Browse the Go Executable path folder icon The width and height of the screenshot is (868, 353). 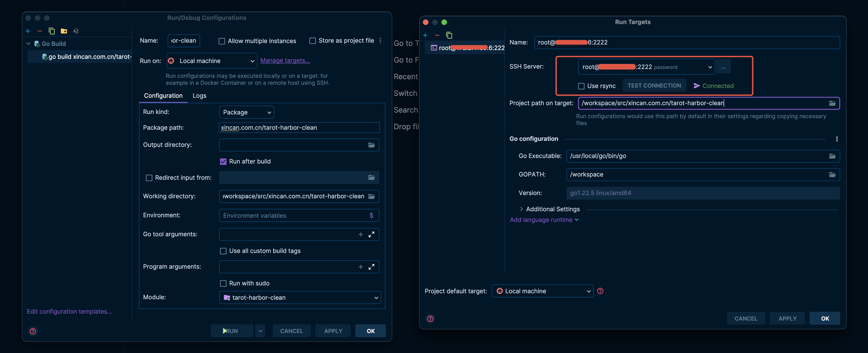tap(832, 156)
